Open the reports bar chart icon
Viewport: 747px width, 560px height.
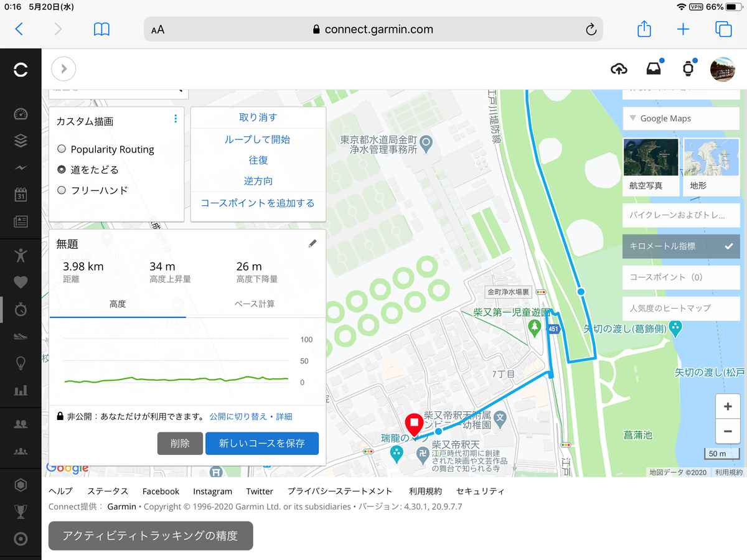tap(21, 390)
